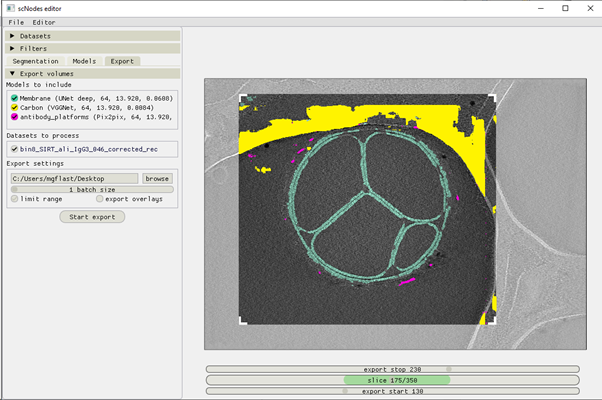Click the Start export button
The image size is (602, 400).
tap(92, 217)
